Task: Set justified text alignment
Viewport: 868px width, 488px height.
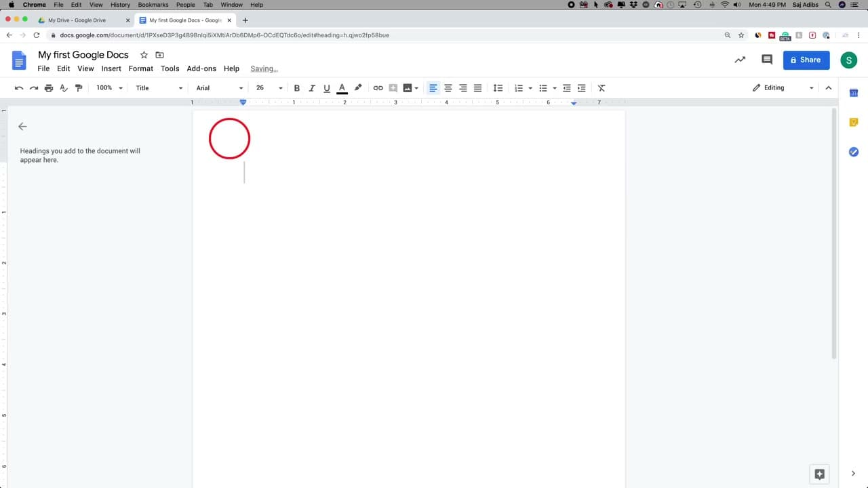Action: point(478,88)
